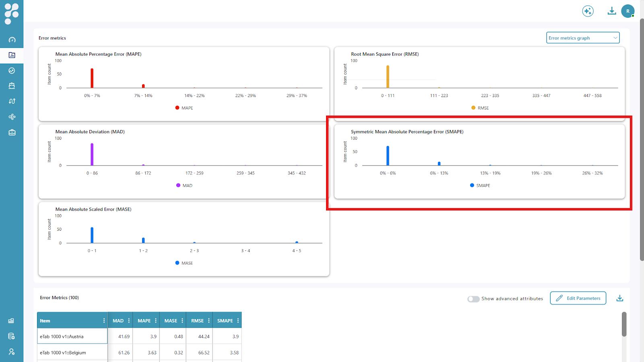The height and width of the screenshot is (362, 644).
Task: Open the connected nodes sidebar icon
Action: (x=12, y=117)
